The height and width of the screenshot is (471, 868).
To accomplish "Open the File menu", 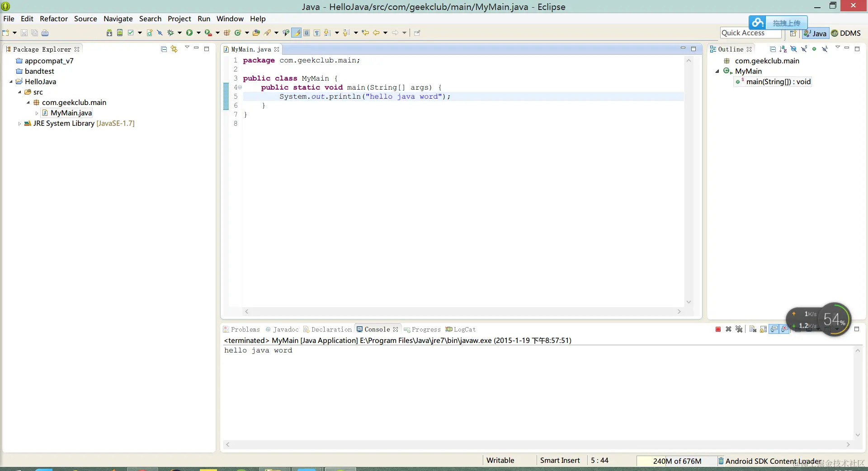I will pyautogui.click(x=9, y=19).
